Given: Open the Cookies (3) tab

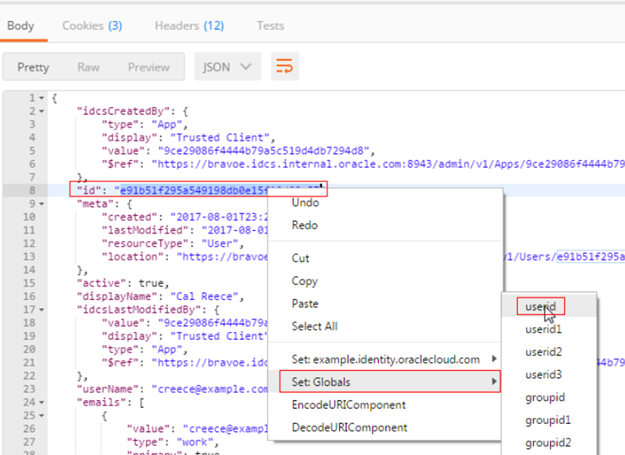Looking at the screenshot, I should click(92, 26).
